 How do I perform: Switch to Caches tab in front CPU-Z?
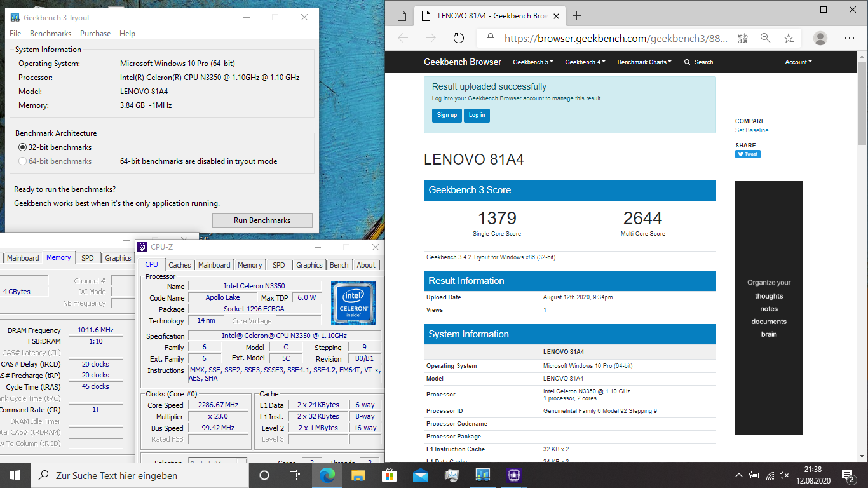[180, 265]
